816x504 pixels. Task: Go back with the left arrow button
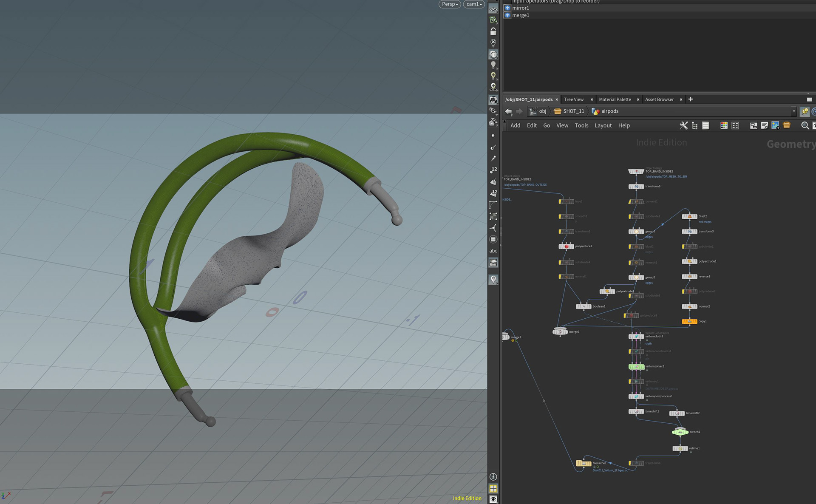pos(508,111)
